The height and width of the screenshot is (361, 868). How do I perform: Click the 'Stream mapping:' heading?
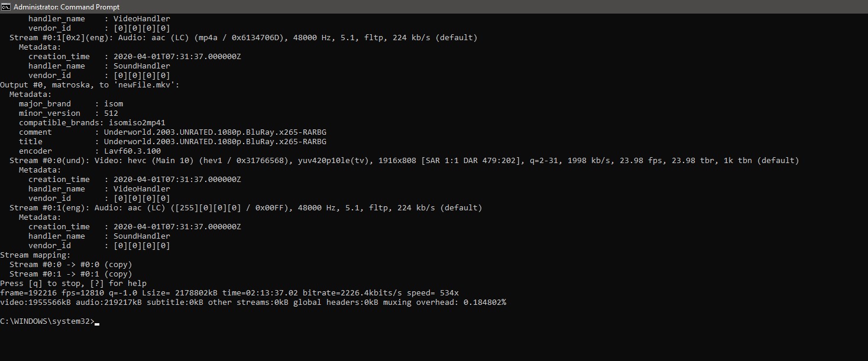pyautogui.click(x=35, y=255)
